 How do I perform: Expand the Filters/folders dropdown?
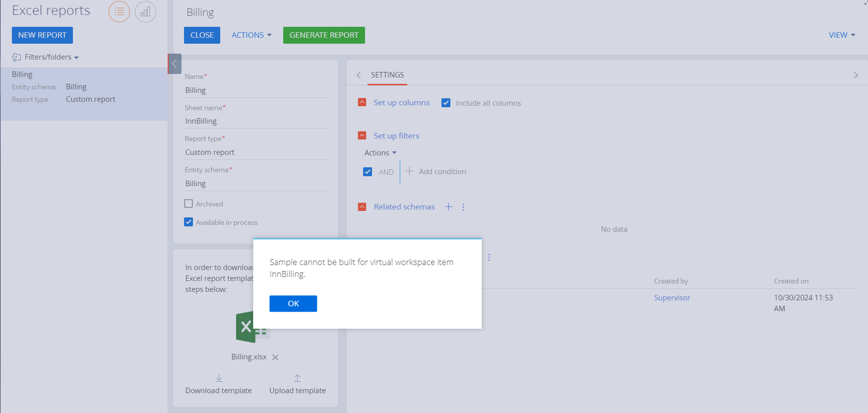[52, 57]
